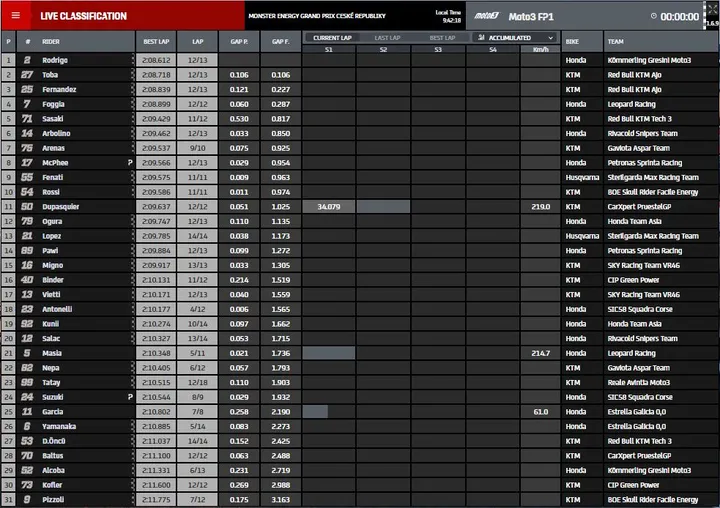The height and width of the screenshot is (508, 720).
Task: Click the S2 sector column header
Action: point(383,49)
